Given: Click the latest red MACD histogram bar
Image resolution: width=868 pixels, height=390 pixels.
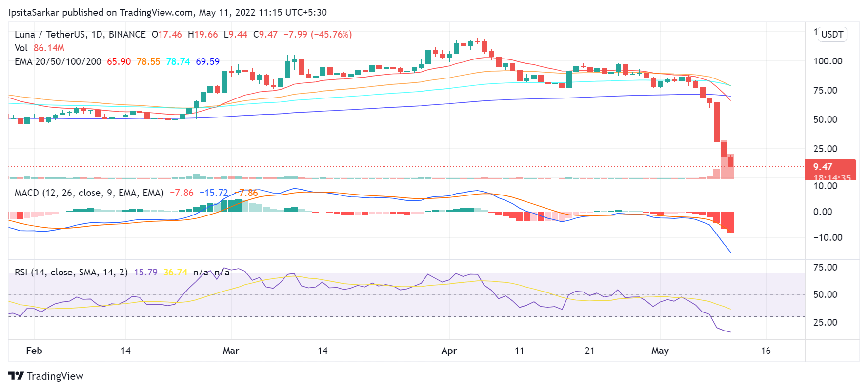Looking at the screenshot, I should [x=730, y=222].
